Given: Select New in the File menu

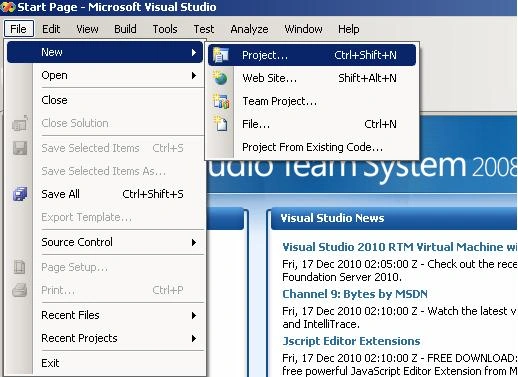Looking at the screenshot, I should [x=105, y=52].
